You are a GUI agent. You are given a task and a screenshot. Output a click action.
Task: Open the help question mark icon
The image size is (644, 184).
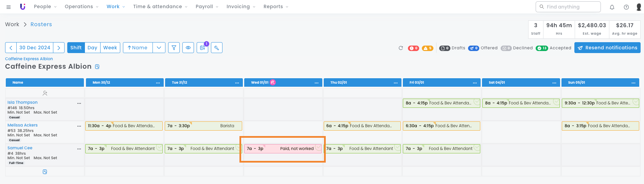pos(626,7)
